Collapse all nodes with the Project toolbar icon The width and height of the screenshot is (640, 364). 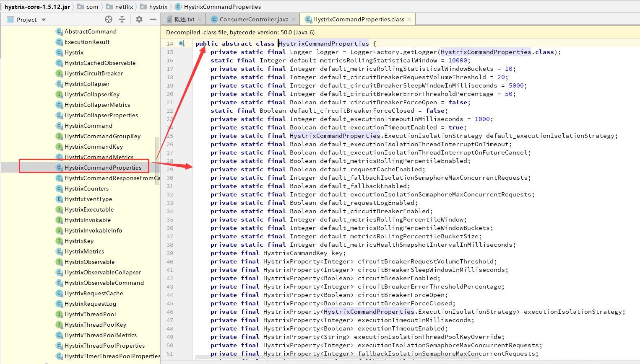(122, 19)
